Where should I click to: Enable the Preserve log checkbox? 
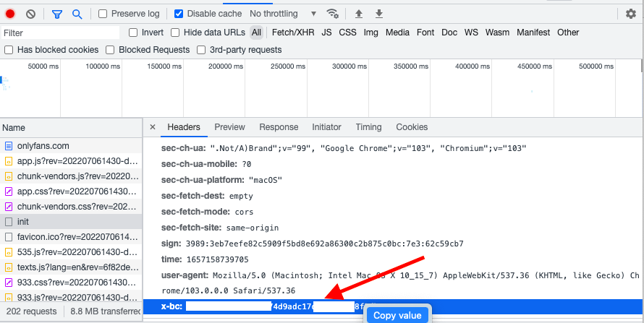click(103, 14)
